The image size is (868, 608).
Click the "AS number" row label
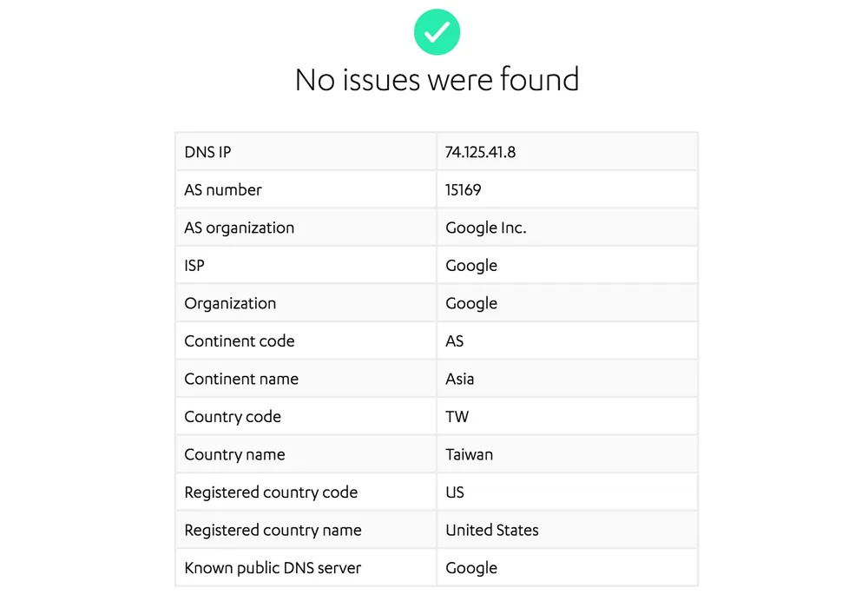[x=223, y=190]
